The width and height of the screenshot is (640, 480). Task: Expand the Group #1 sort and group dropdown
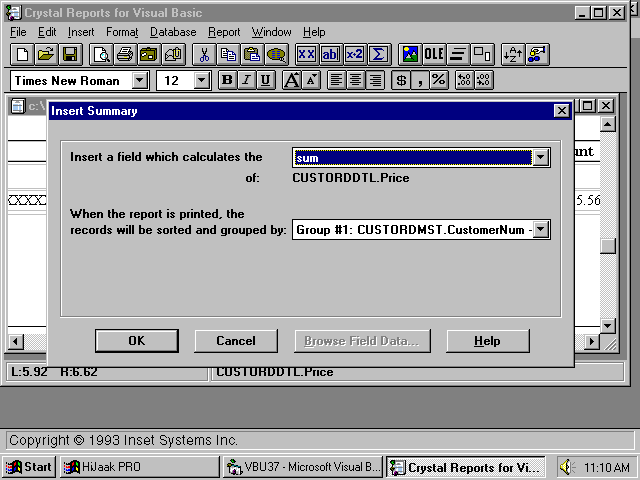tap(541, 230)
